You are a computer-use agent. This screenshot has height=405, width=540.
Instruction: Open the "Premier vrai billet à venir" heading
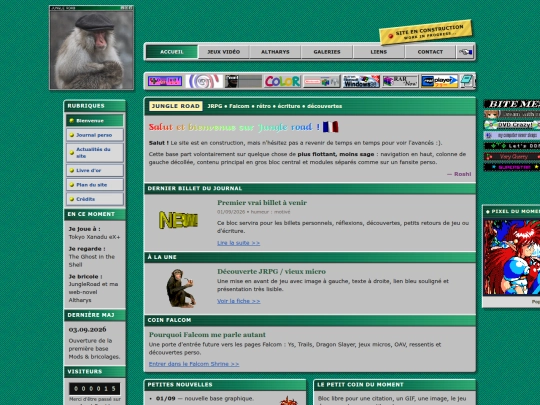(x=262, y=202)
